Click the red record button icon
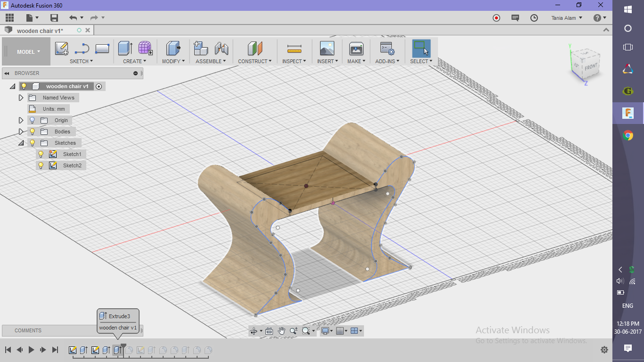This screenshot has height=362, width=644. coord(496,18)
